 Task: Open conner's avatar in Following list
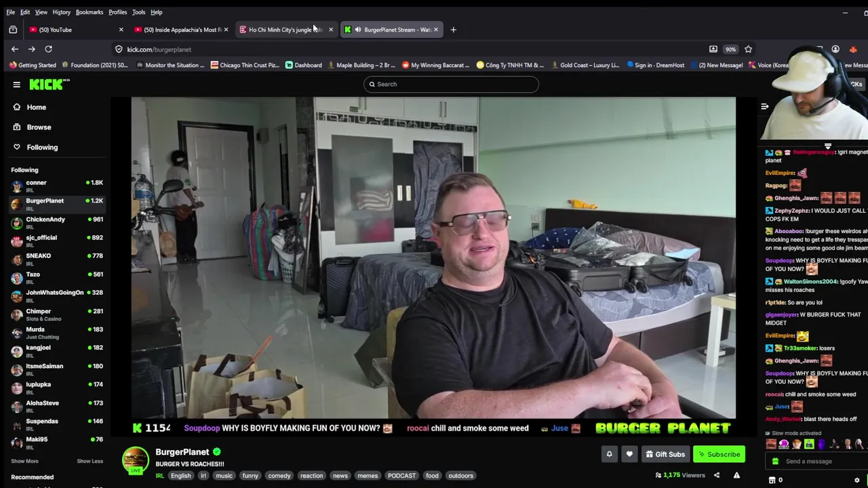coord(17,186)
